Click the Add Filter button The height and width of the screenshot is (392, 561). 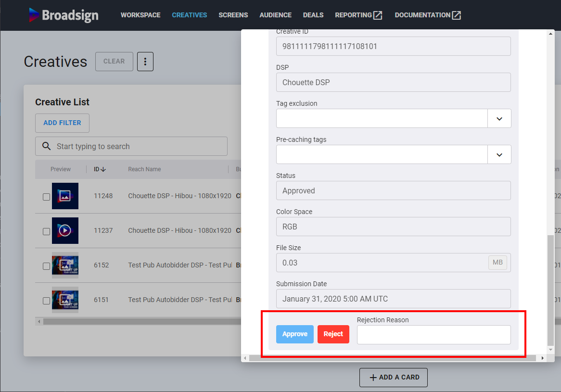click(x=62, y=123)
